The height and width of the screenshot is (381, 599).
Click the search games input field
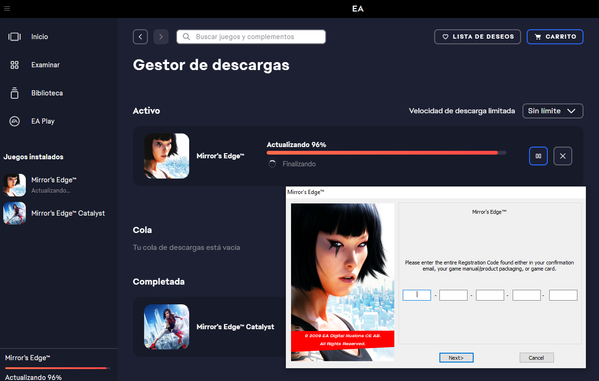(251, 37)
